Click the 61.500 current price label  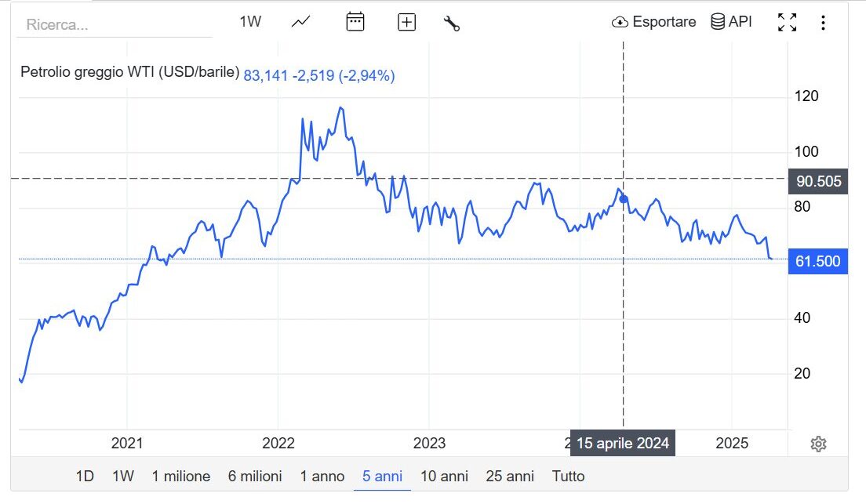point(818,261)
